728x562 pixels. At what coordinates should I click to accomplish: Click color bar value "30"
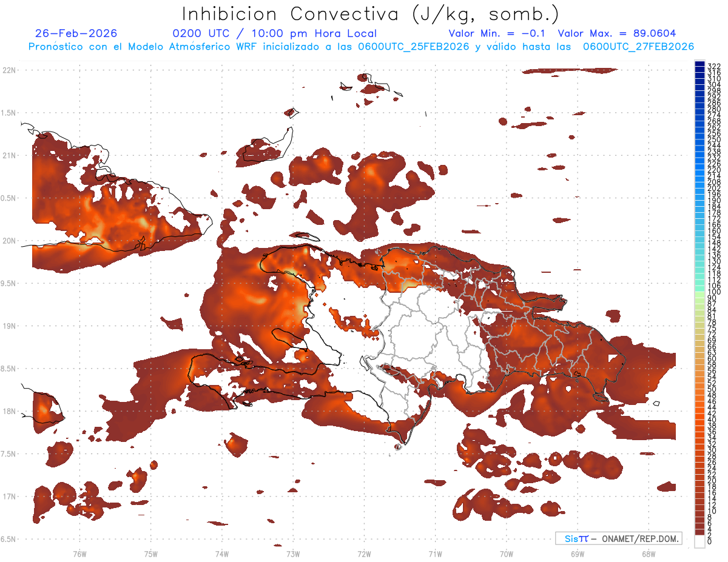712,450
